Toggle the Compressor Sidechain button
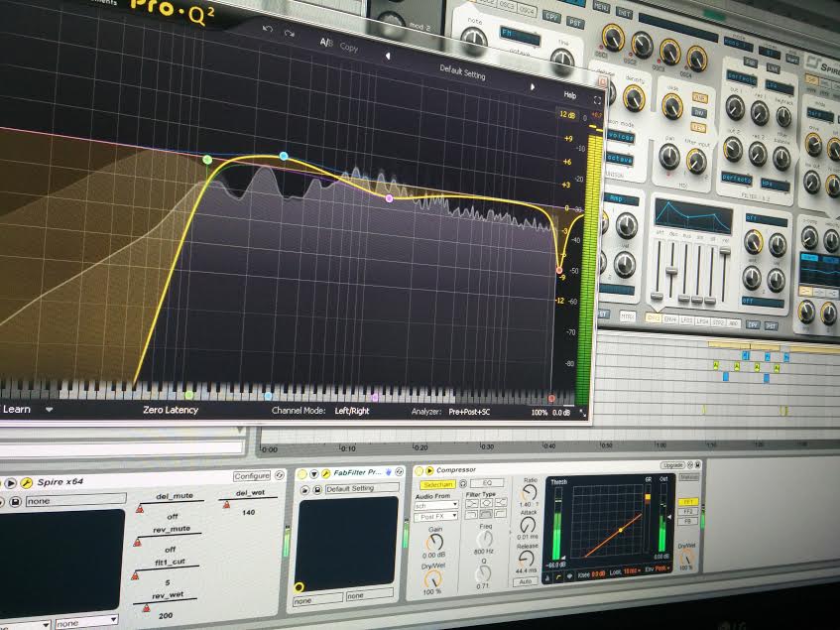Viewport: 840px width, 630px height. coord(437,484)
